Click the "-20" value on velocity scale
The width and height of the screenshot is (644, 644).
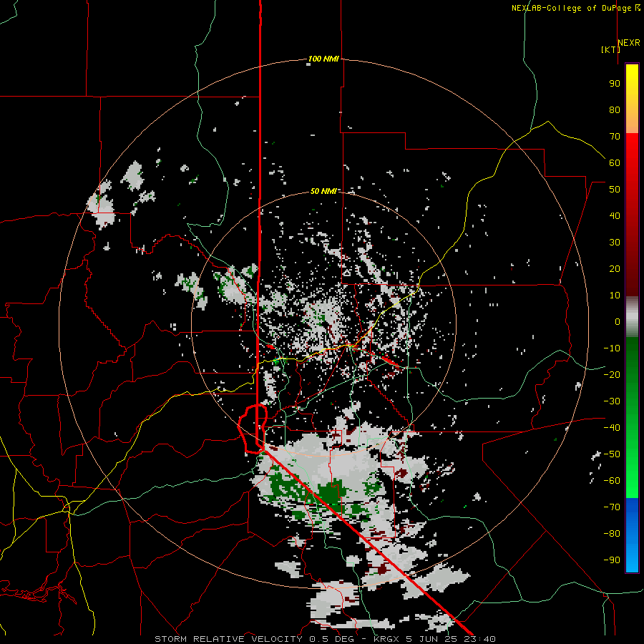(x=612, y=375)
